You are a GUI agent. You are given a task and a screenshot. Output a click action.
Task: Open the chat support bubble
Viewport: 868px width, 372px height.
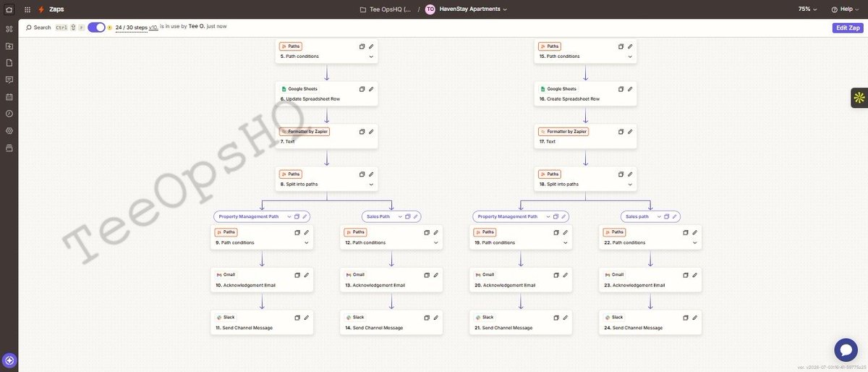coord(846,350)
